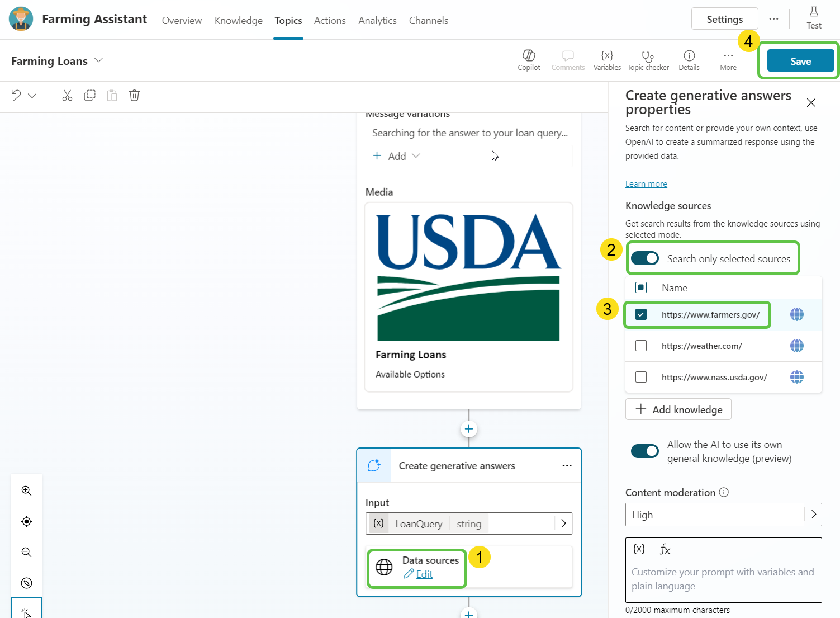Uncheck the farmers.gov source checkbox
This screenshot has width=840, height=618.
tap(641, 315)
